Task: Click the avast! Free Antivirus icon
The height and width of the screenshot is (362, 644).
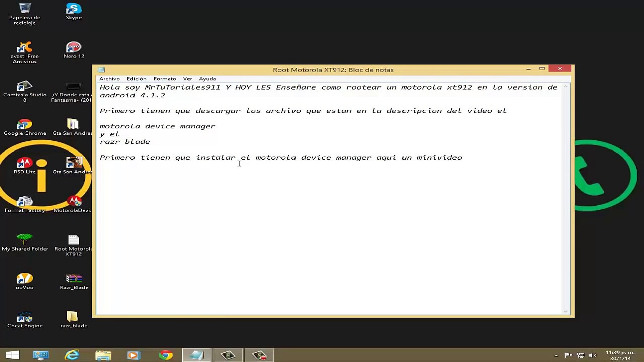Action: [24, 48]
